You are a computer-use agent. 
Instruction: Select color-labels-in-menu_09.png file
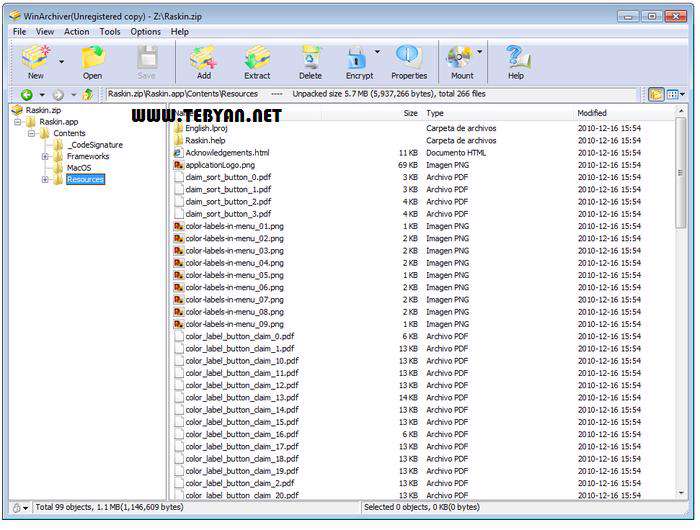click(x=424, y=324)
